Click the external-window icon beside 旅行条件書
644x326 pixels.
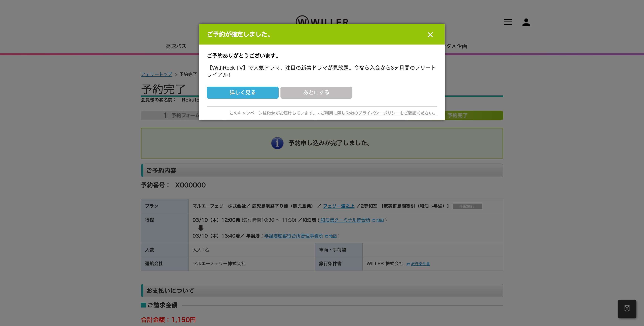click(408, 264)
